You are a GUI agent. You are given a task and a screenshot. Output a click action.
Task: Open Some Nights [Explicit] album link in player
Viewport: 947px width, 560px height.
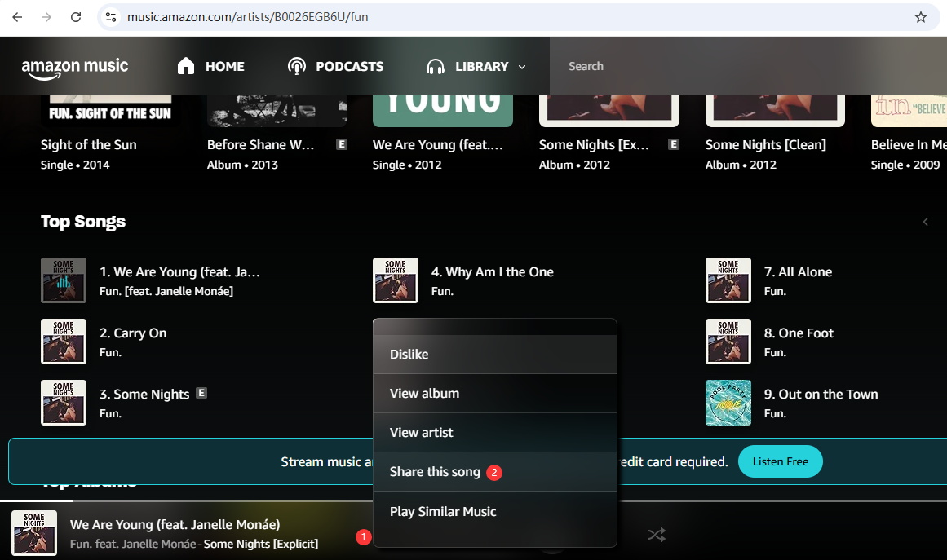261,544
